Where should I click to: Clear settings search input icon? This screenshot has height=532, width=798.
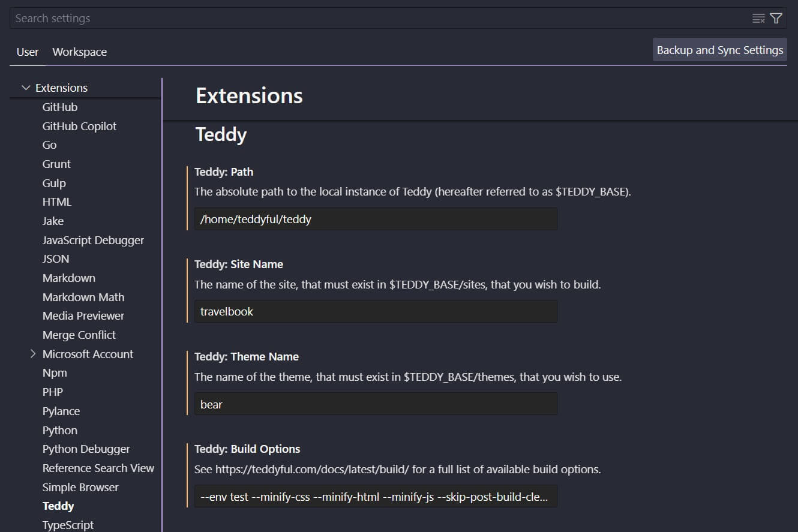point(758,19)
